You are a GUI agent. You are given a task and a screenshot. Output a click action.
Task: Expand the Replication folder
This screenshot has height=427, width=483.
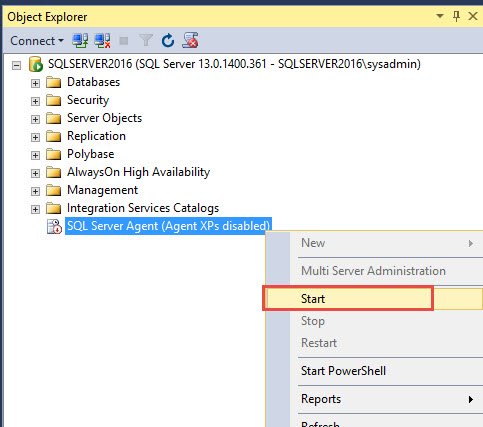(x=35, y=137)
